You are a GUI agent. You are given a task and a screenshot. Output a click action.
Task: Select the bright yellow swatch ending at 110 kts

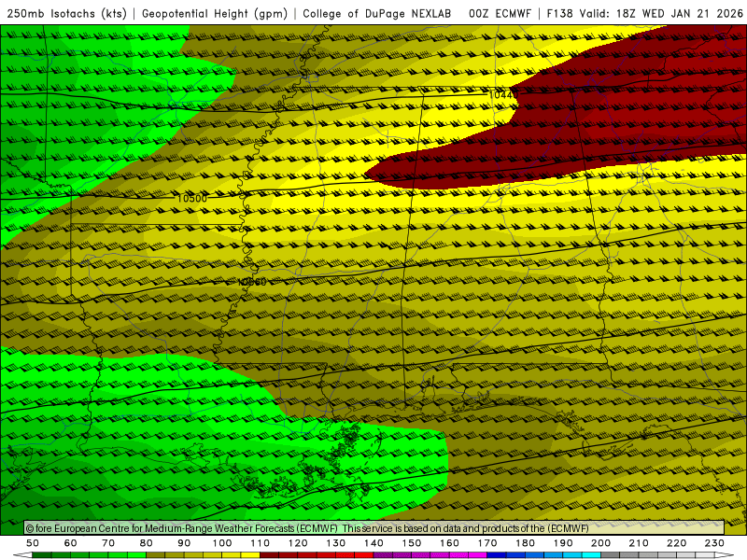(x=250, y=555)
